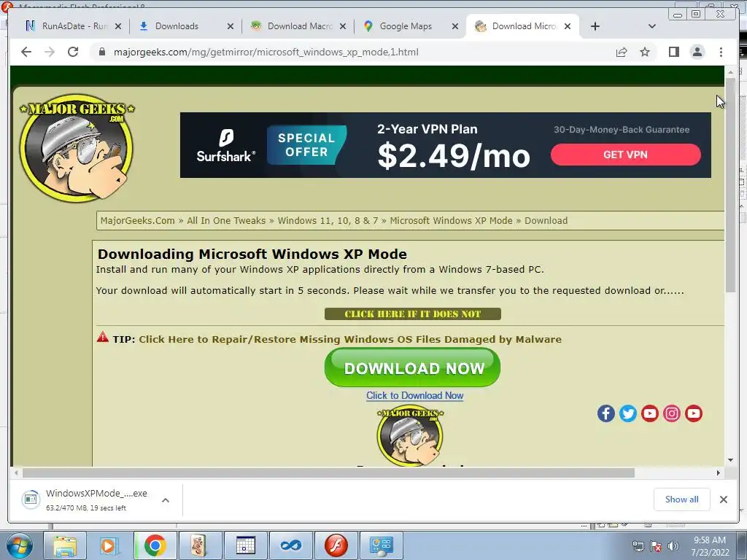Open the Repair/Restore Missing Windows OS Files tip link

click(x=350, y=339)
